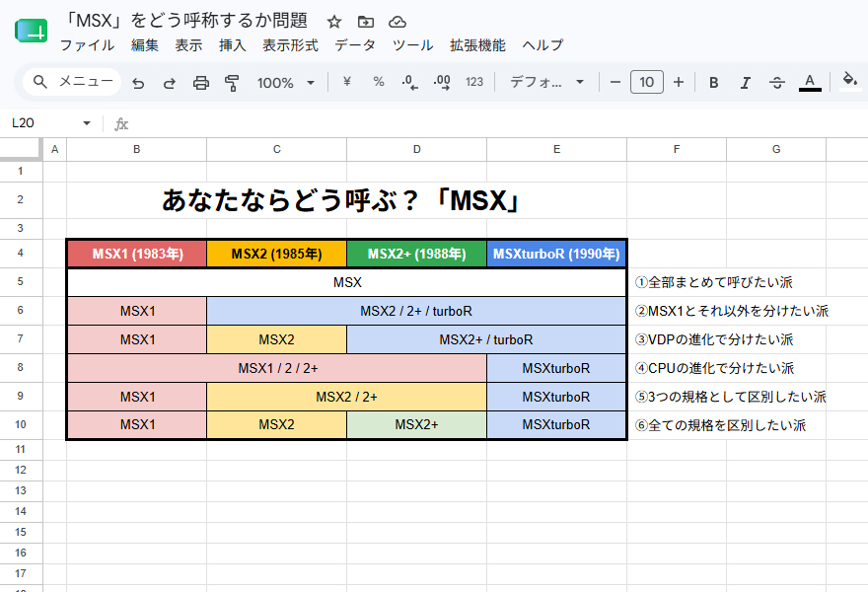Open the 挿入 menu
The height and width of the screenshot is (592, 868).
pos(233,44)
